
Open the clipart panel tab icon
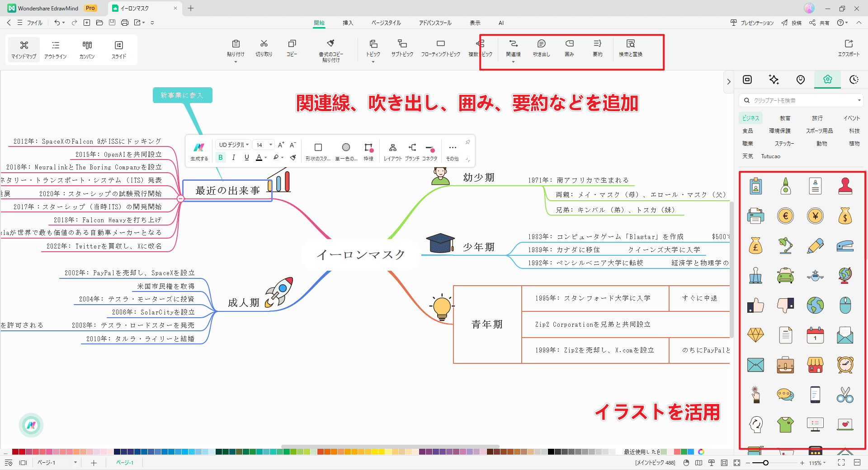pos(827,80)
